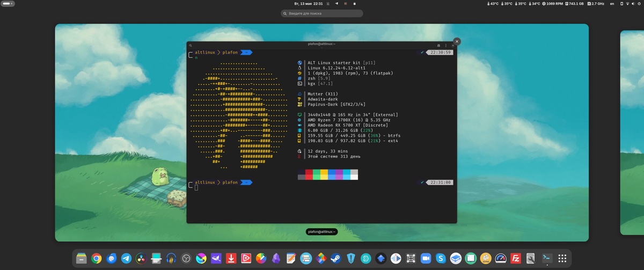Click the plafon@altlinux:~ terminal title
The height and width of the screenshot is (270, 644).
pos(321,44)
